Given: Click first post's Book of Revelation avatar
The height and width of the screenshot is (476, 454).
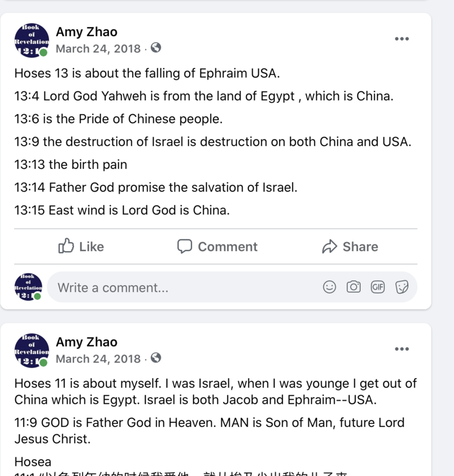Looking at the screenshot, I should pyautogui.click(x=31, y=40).
